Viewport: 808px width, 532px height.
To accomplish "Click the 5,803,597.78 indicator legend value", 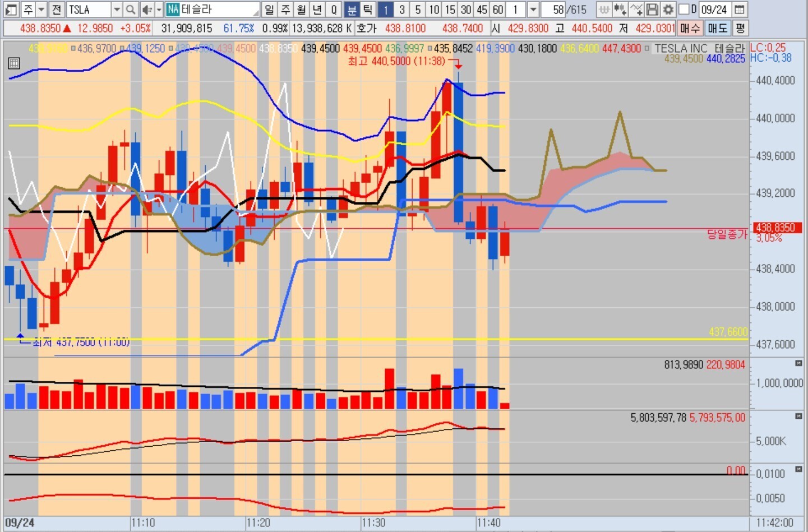I will coord(658,418).
